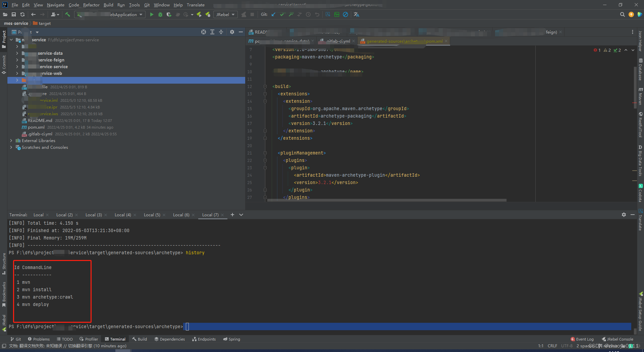Hide the Project panel with minus icon
The image size is (644, 352).
tap(241, 32)
